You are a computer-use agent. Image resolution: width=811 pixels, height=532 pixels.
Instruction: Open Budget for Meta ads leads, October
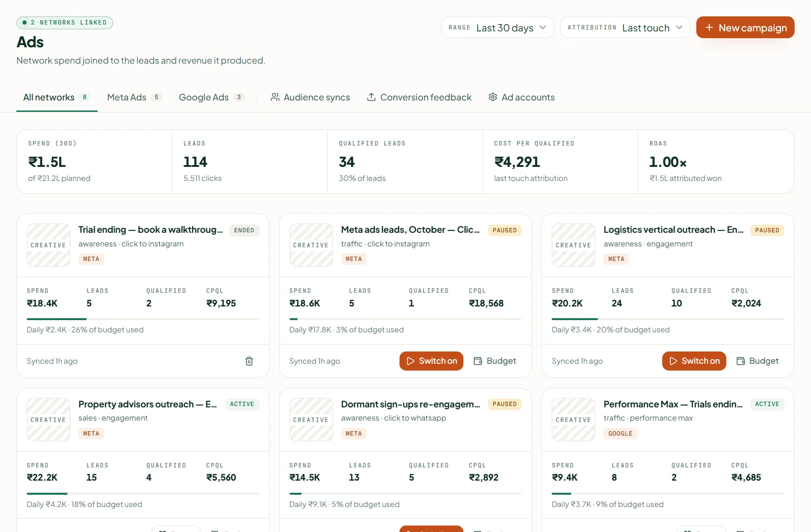point(495,361)
